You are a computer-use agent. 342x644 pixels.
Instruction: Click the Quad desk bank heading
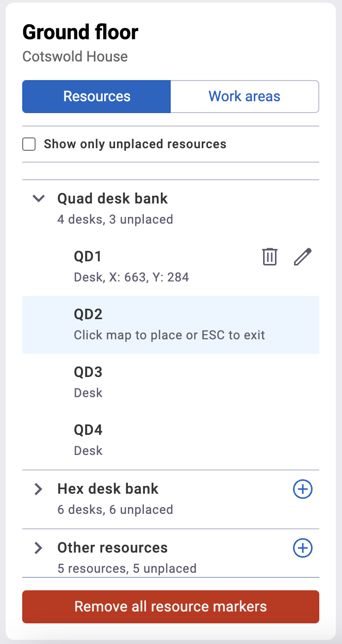pyautogui.click(x=112, y=198)
